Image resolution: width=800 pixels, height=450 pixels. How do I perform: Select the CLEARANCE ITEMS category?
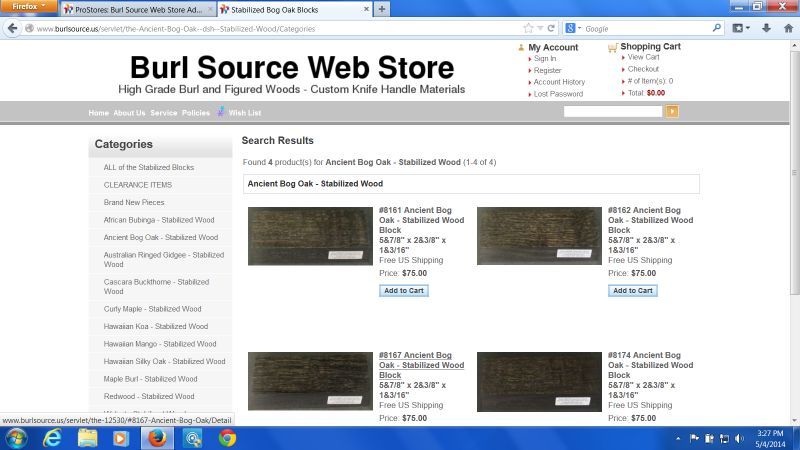pos(138,185)
